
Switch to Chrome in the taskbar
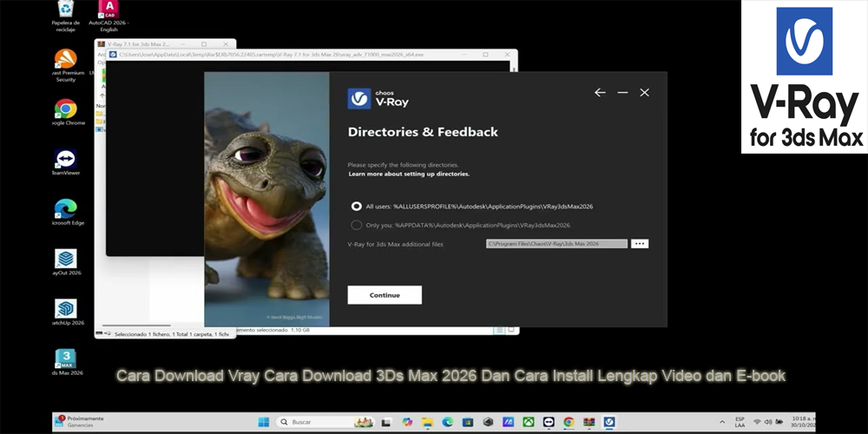569,422
